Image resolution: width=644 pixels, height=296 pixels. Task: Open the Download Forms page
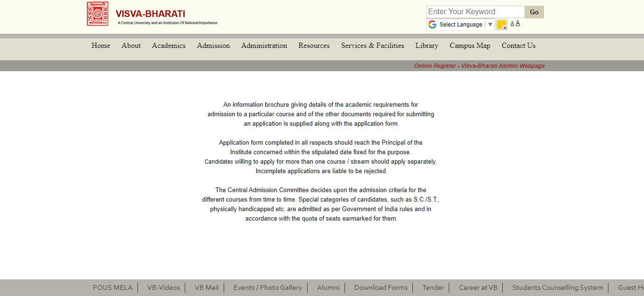point(381,287)
